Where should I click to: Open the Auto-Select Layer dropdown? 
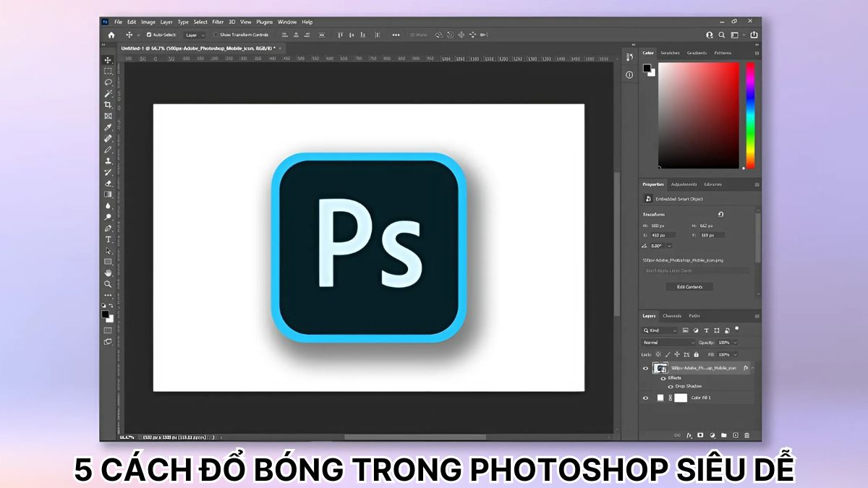tap(194, 35)
